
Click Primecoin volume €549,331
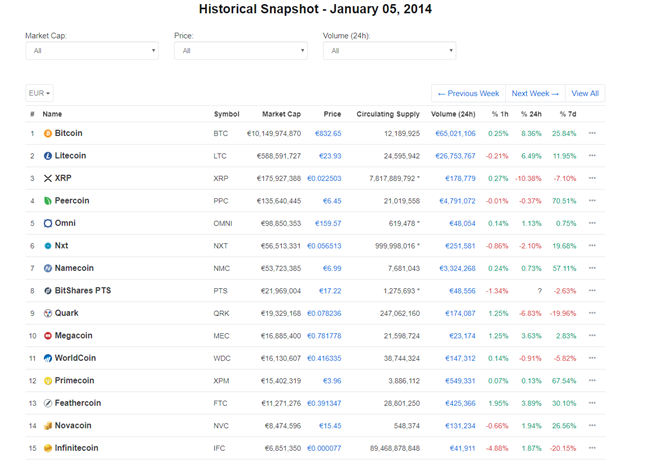click(x=460, y=381)
